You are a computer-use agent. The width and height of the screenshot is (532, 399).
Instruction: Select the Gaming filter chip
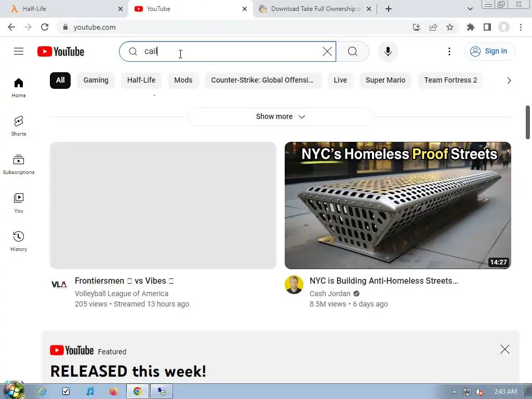96,81
